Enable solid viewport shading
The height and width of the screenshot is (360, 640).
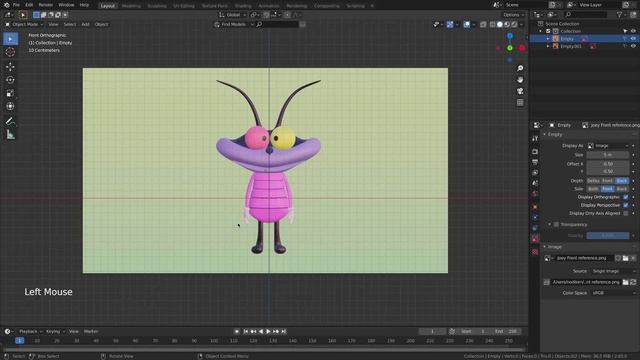[500, 24]
